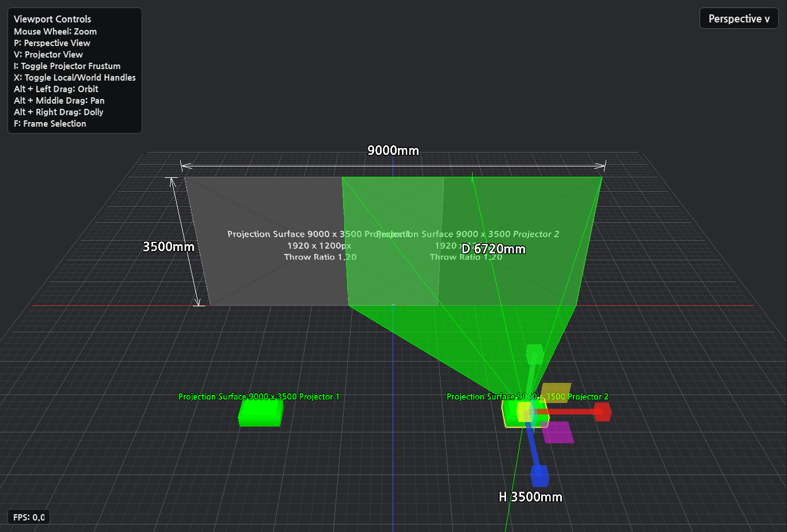Select the green Projector 1 box
This screenshot has height=532, width=787.
pyautogui.click(x=261, y=412)
